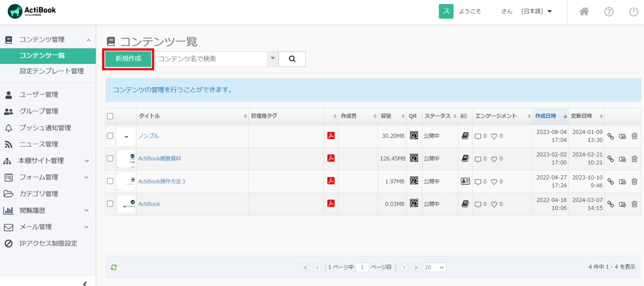This screenshot has height=286, width=644.
Task: Delete ActiBook概要資料 using trash icon
Action: coord(635,159)
